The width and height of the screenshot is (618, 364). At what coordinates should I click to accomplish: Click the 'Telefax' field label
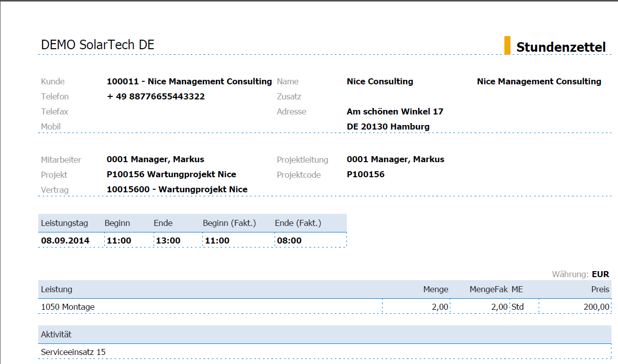[55, 111]
